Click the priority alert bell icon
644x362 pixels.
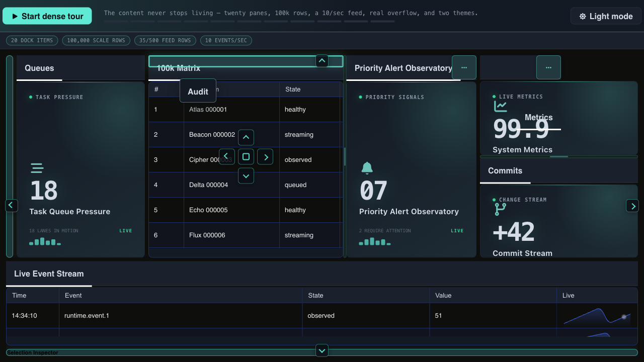click(x=367, y=168)
